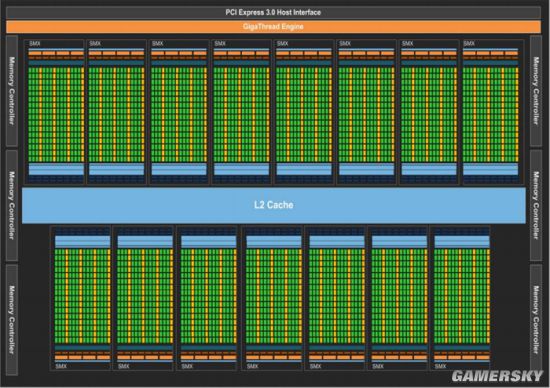Click seventh SMX label in bottom row
This screenshot has height=388, width=550.
point(440,366)
